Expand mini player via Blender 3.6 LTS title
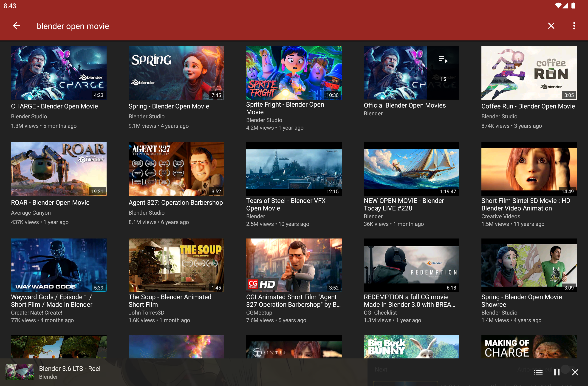 (70, 369)
